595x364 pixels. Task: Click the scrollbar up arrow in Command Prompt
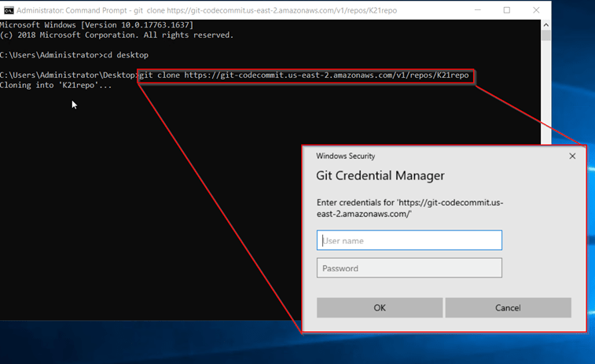545,25
